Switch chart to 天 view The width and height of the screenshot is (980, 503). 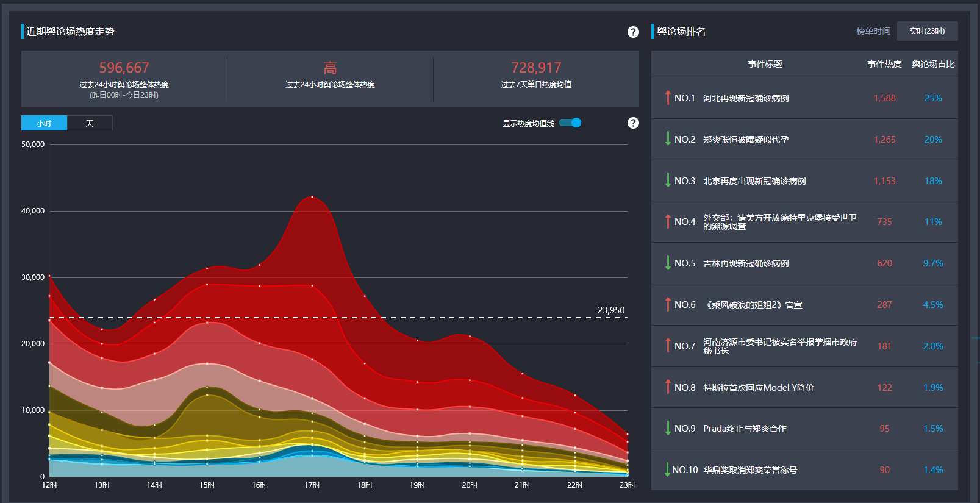90,123
